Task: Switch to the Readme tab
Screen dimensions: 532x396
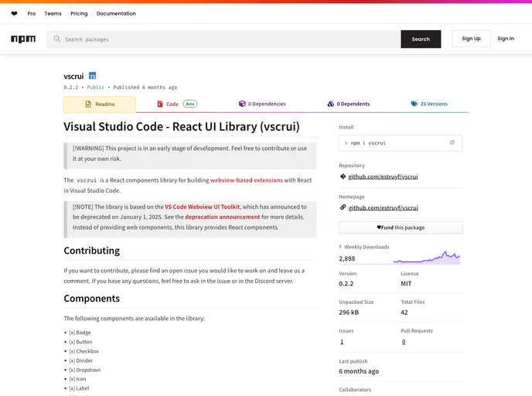Action: (100, 104)
